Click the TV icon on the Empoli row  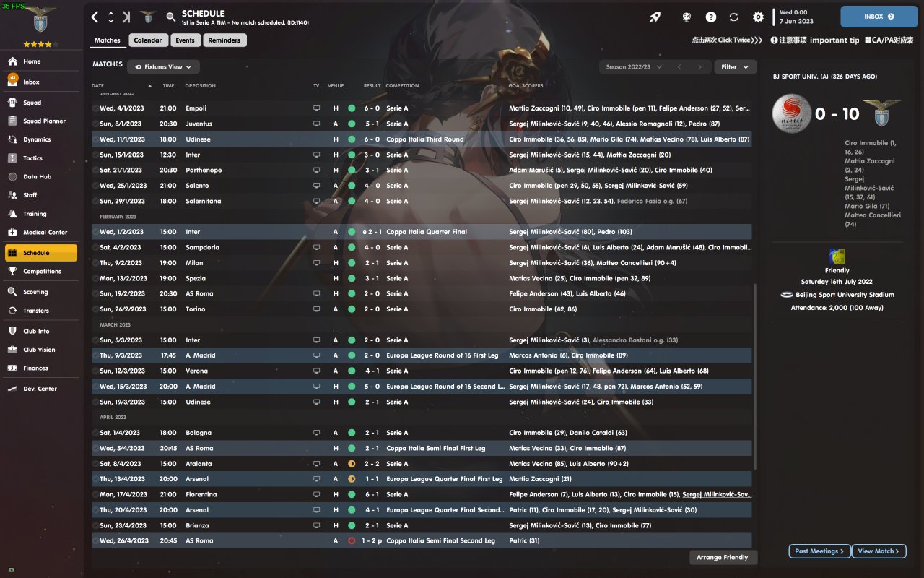316,108
